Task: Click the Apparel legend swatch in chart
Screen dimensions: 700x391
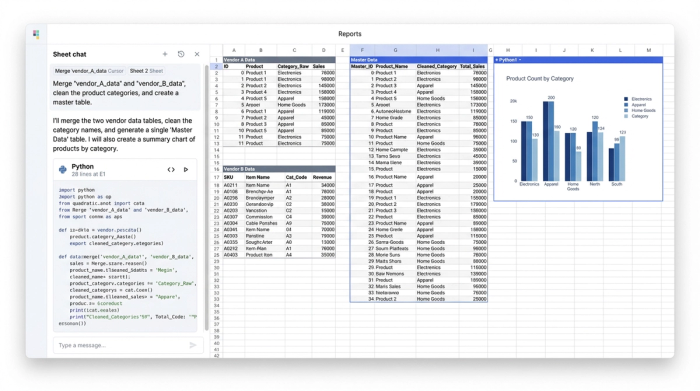Action: point(626,105)
